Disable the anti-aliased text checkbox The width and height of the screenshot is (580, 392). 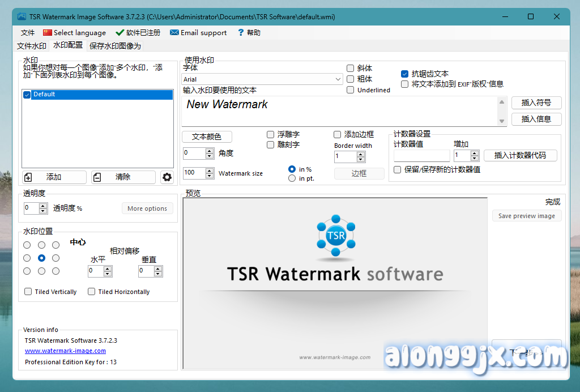click(404, 74)
